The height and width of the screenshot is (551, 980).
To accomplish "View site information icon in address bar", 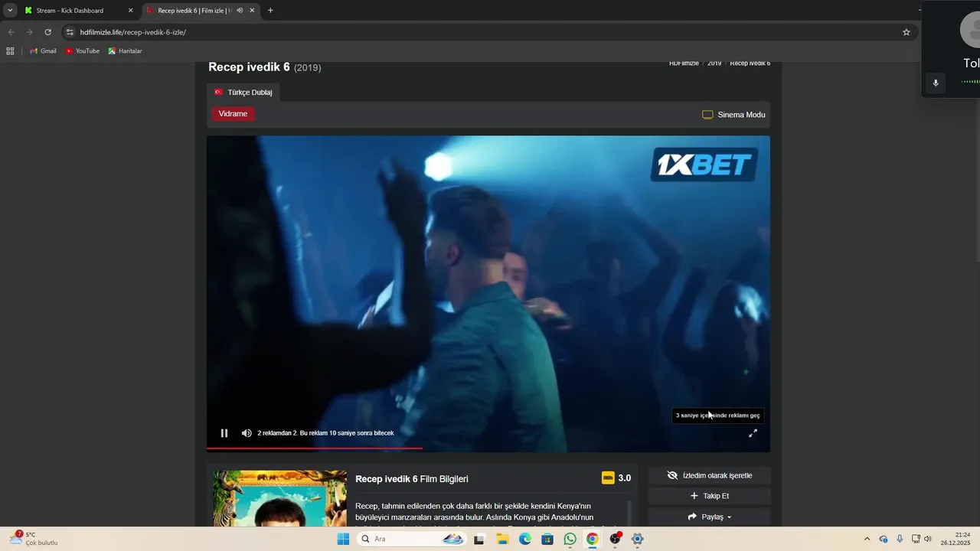I will click(70, 32).
